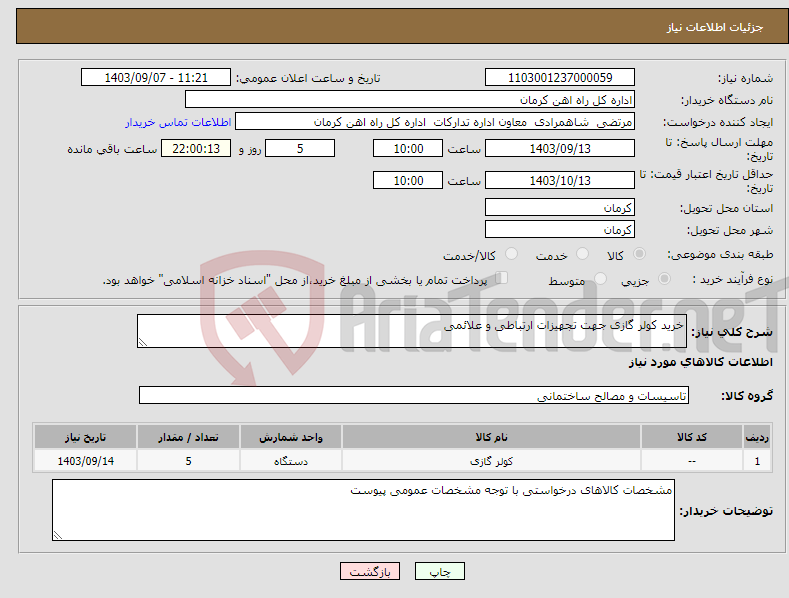Select the خدمت radio button
The height and width of the screenshot is (598, 789).
pyautogui.click(x=582, y=254)
